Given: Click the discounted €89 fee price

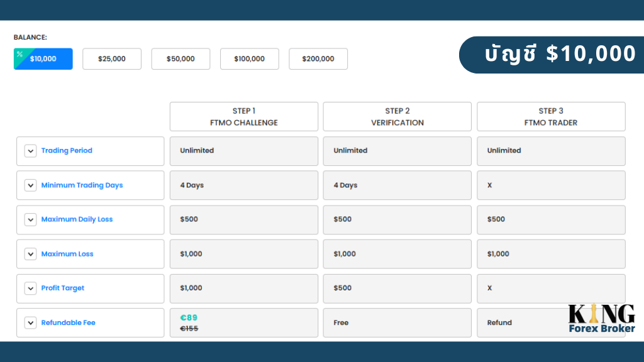Looking at the screenshot, I should coord(189,317).
